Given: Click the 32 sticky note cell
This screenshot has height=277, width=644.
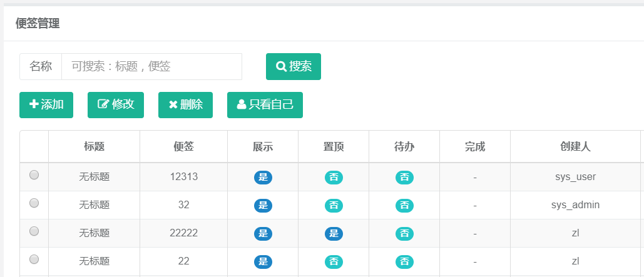Looking at the screenshot, I should click(x=183, y=204).
